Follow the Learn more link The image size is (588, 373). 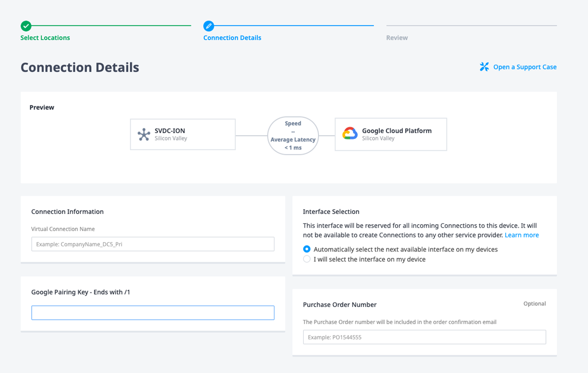[x=521, y=235]
